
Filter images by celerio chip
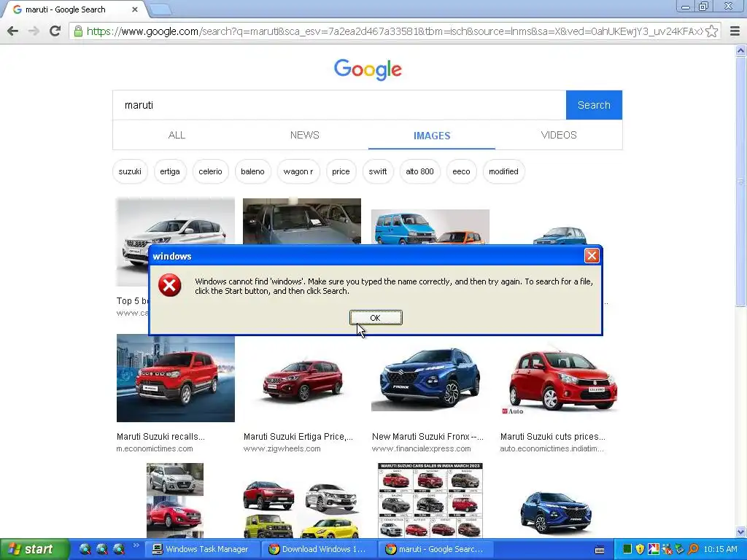pyautogui.click(x=210, y=171)
